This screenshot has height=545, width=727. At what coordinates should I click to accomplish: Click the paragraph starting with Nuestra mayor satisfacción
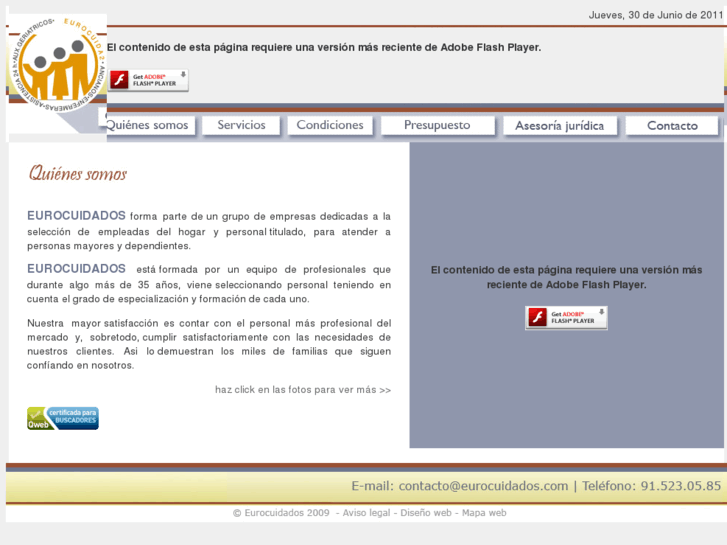point(209,344)
